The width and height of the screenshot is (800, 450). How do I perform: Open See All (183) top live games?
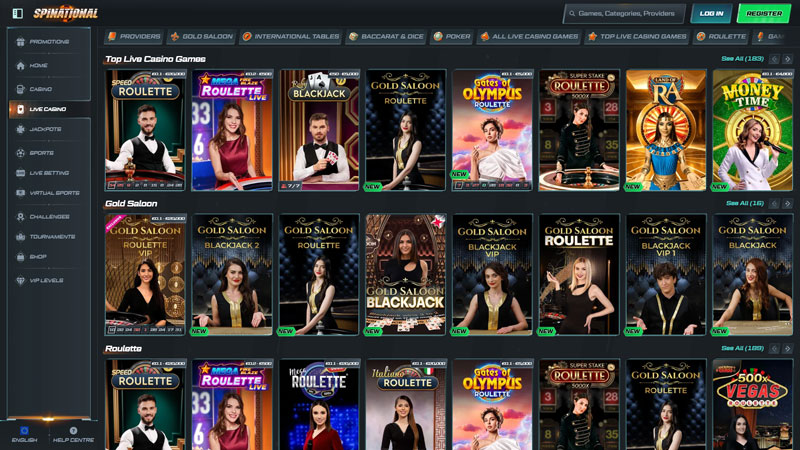click(x=742, y=59)
